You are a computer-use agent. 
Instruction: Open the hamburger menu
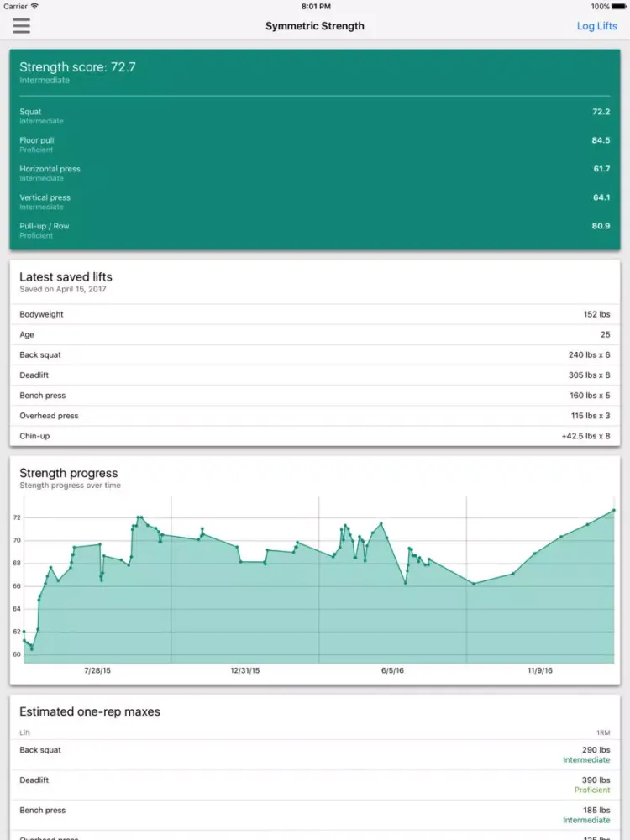pos(22,26)
